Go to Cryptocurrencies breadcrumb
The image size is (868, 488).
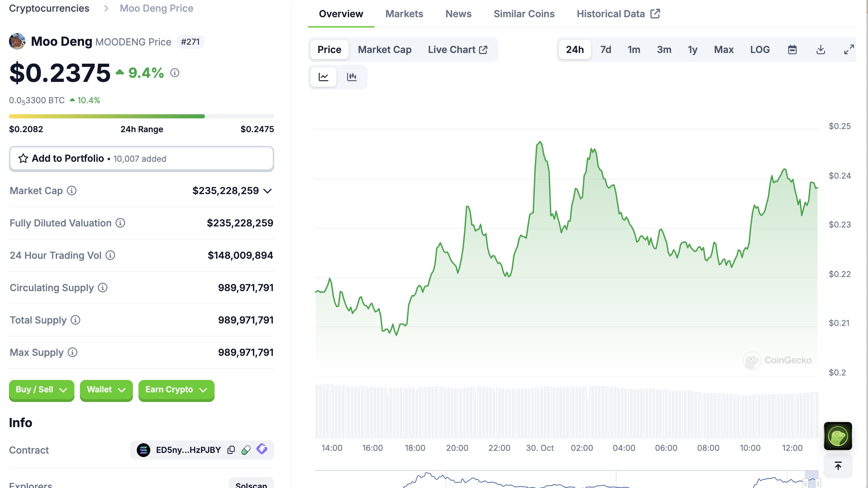click(49, 8)
